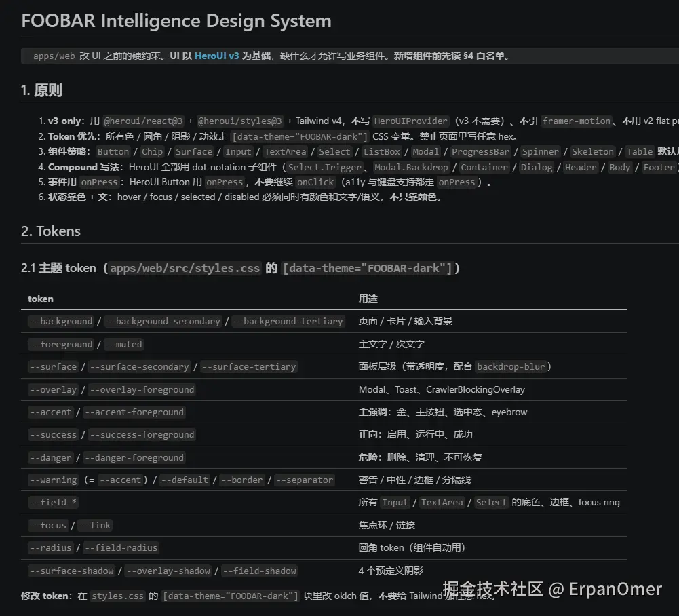Click the @heroui/styles@3 code snippet

pos(240,121)
